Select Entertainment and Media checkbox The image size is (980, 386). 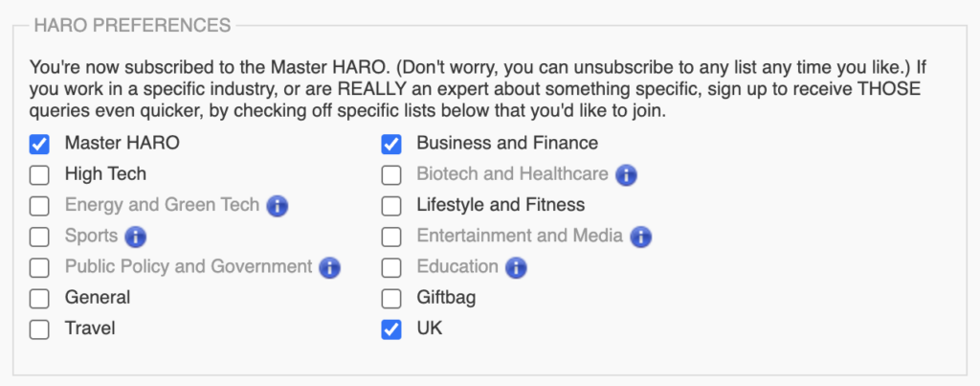391,237
